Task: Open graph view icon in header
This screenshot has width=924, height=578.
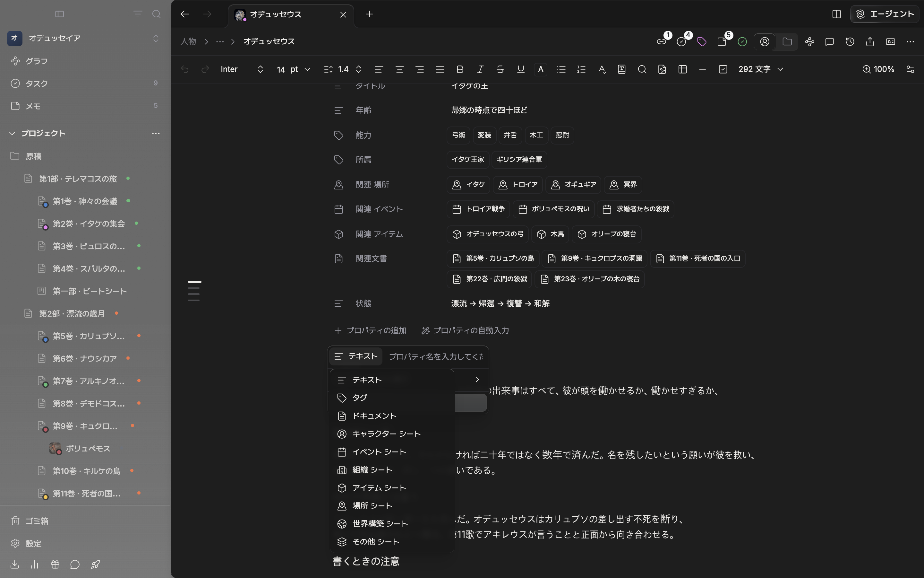Action: point(809,42)
